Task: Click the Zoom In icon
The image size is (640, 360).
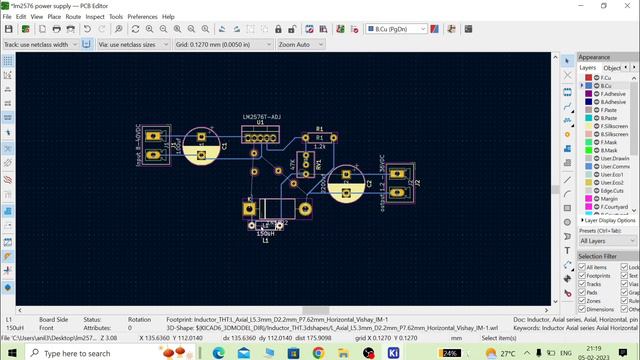Action: click(149, 29)
